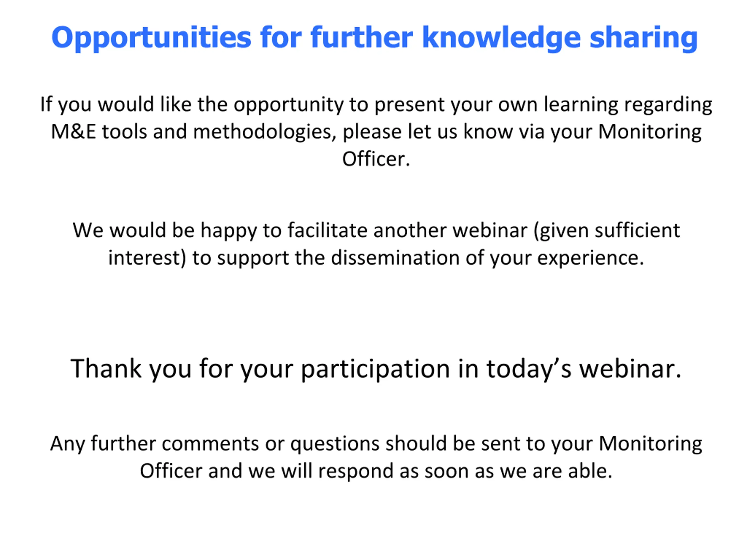Click the word 'Opportunities' in the blue heading

[151, 38]
